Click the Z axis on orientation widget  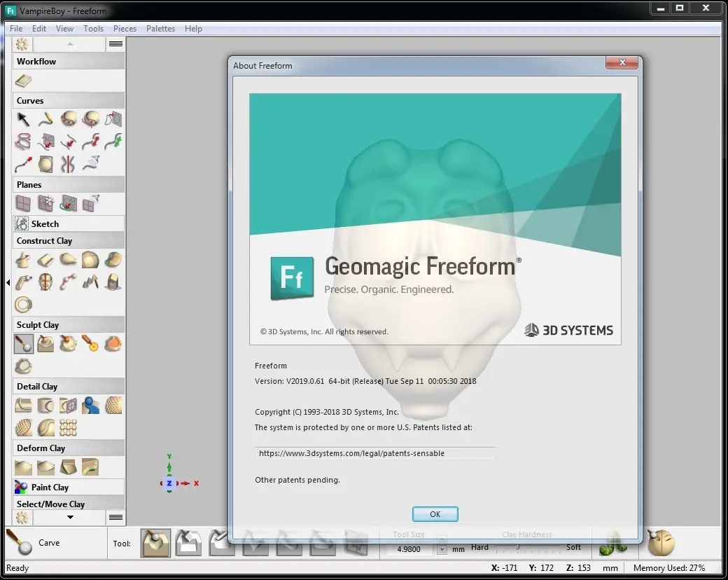coord(169,483)
